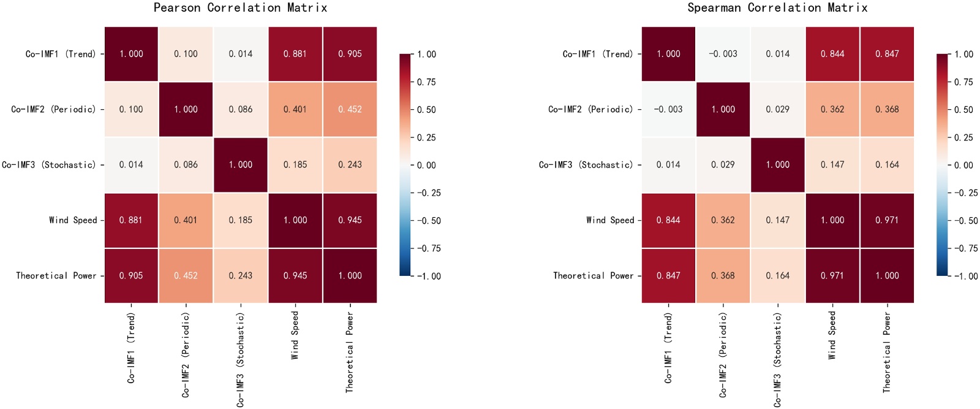Select Spearman 0.368 cell in Co-IMF2 row
The image size is (980, 409).
pyautogui.click(x=887, y=109)
